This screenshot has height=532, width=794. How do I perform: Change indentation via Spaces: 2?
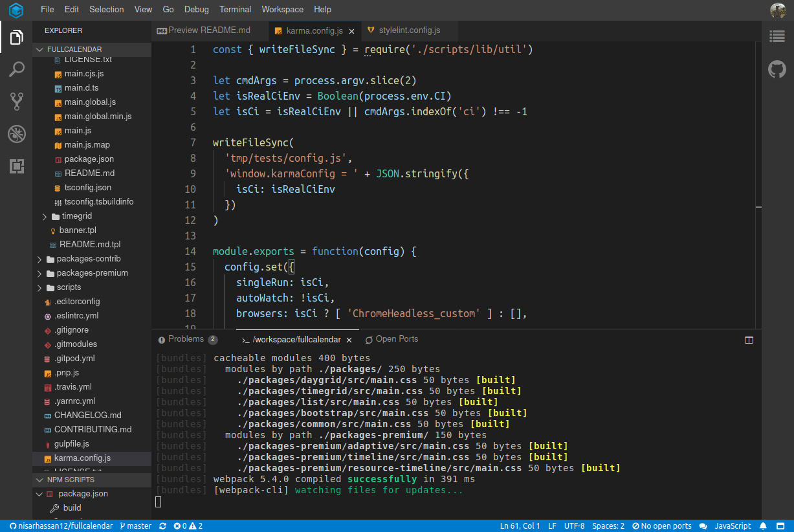click(x=608, y=526)
